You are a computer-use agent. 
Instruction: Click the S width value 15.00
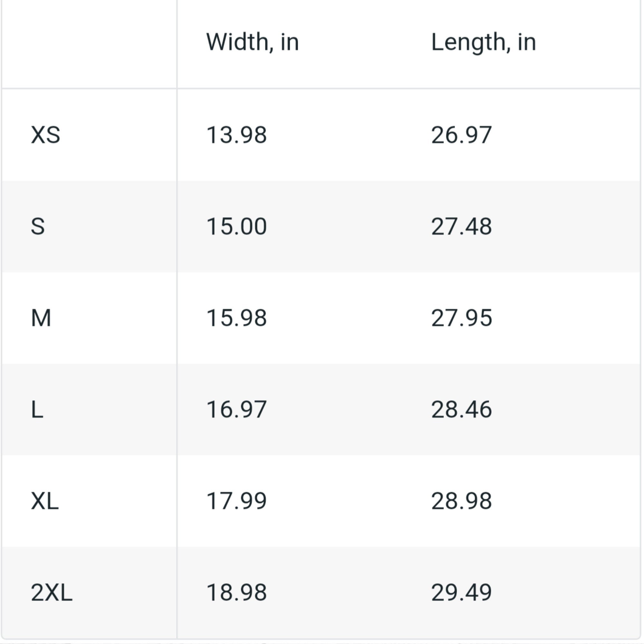pyautogui.click(x=237, y=226)
